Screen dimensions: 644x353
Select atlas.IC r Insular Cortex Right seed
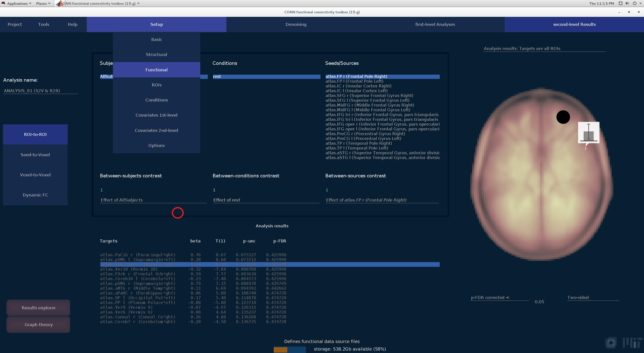point(358,86)
